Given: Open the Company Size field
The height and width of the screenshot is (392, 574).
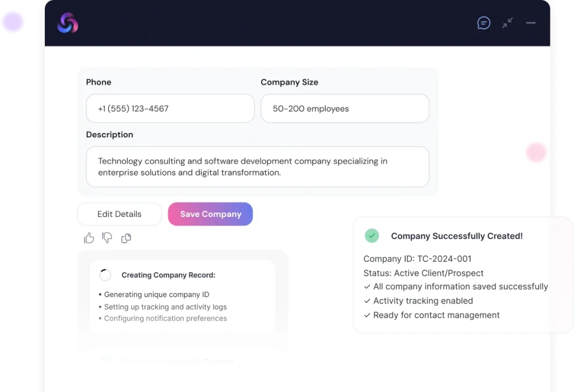Looking at the screenshot, I should point(345,108).
